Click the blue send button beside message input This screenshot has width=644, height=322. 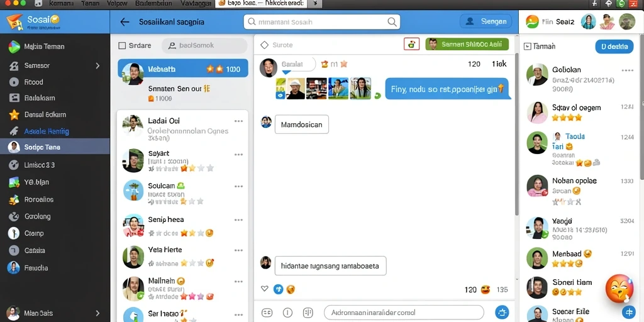coord(502,312)
